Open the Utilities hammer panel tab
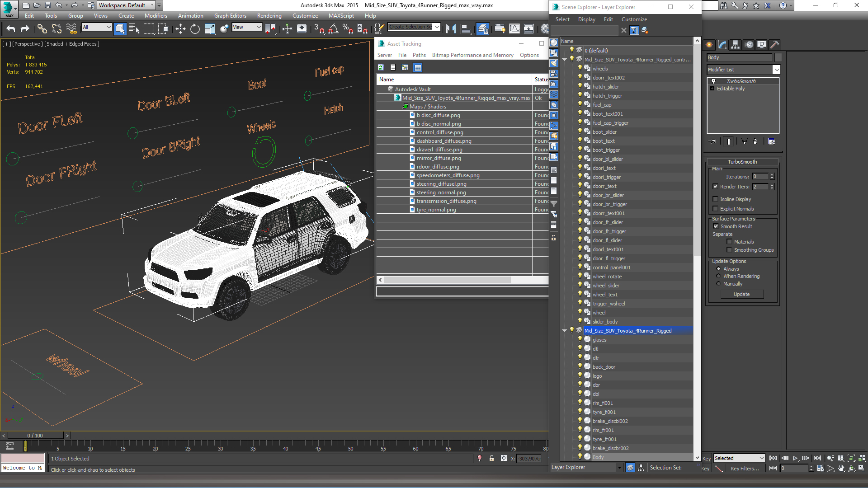The width and height of the screenshot is (868, 488). (x=775, y=44)
